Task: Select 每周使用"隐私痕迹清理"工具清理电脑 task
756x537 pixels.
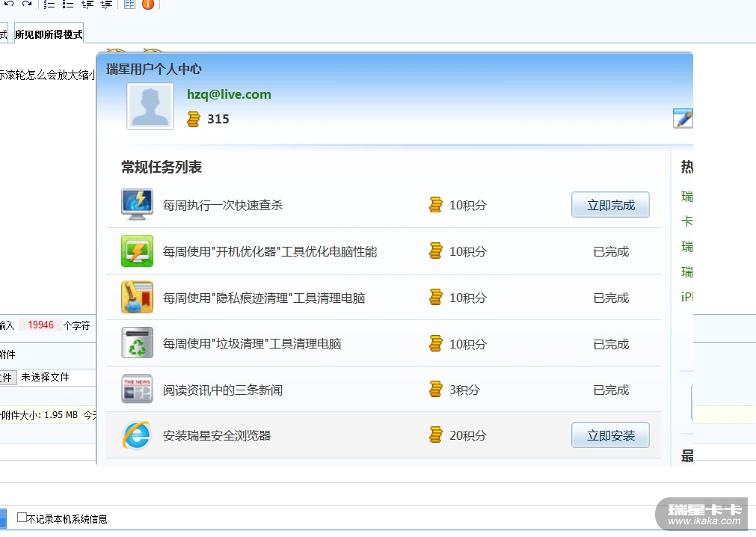Action: point(264,298)
